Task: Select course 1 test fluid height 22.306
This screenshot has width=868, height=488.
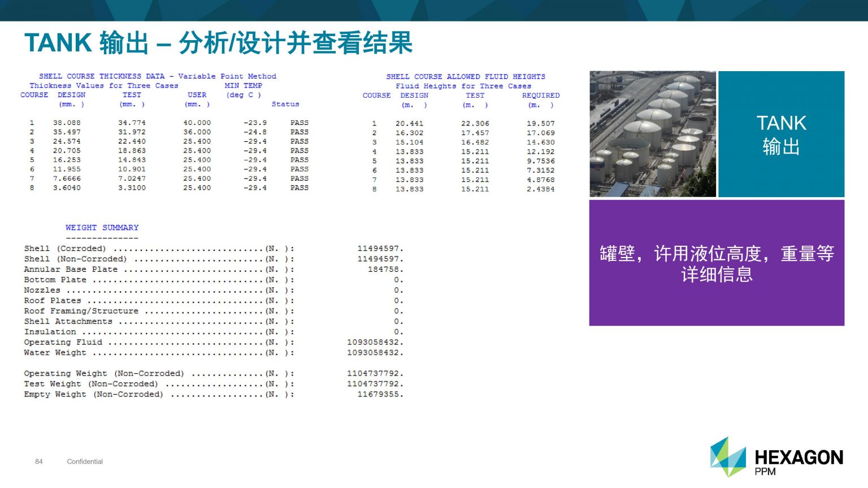Action: coord(475,123)
